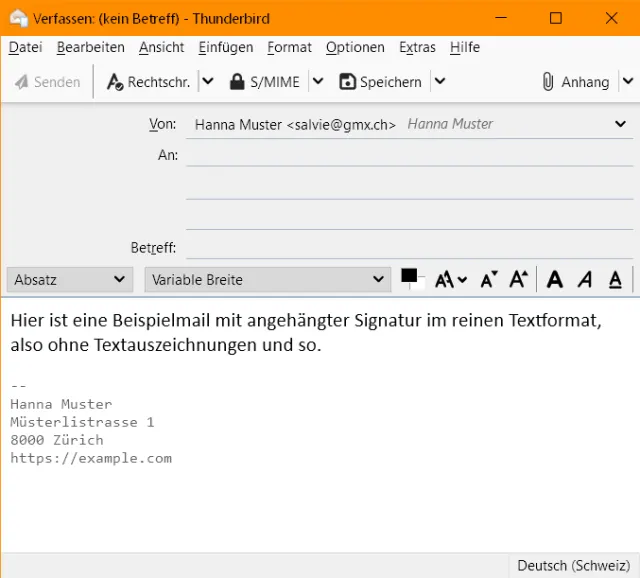This screenshot has width=640, height=578.
Task: Increase font size with the larger A
Action: (518, 280)
